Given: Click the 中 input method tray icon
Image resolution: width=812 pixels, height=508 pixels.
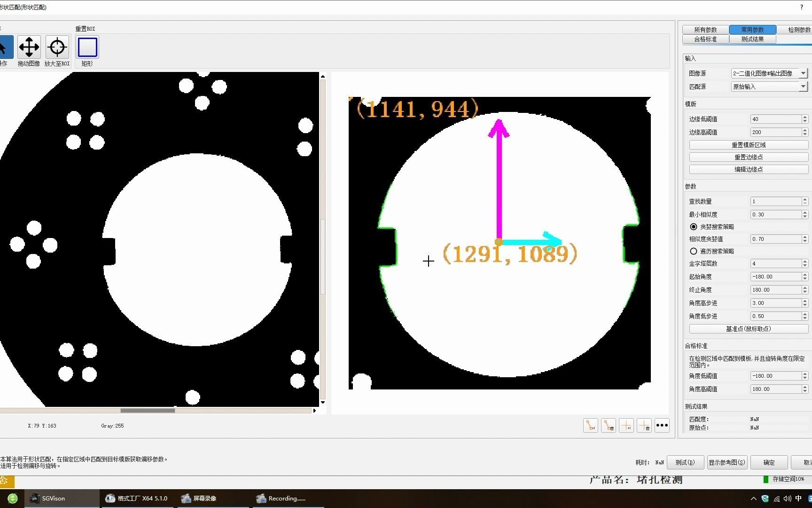Looking at the screenshot, I should pos(798,499).
